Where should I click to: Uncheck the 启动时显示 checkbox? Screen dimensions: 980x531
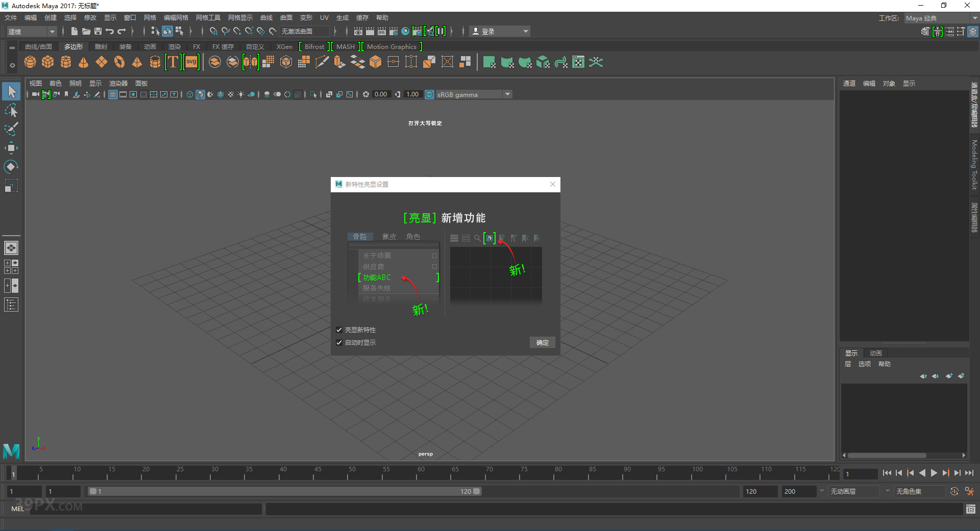[339, 343]
